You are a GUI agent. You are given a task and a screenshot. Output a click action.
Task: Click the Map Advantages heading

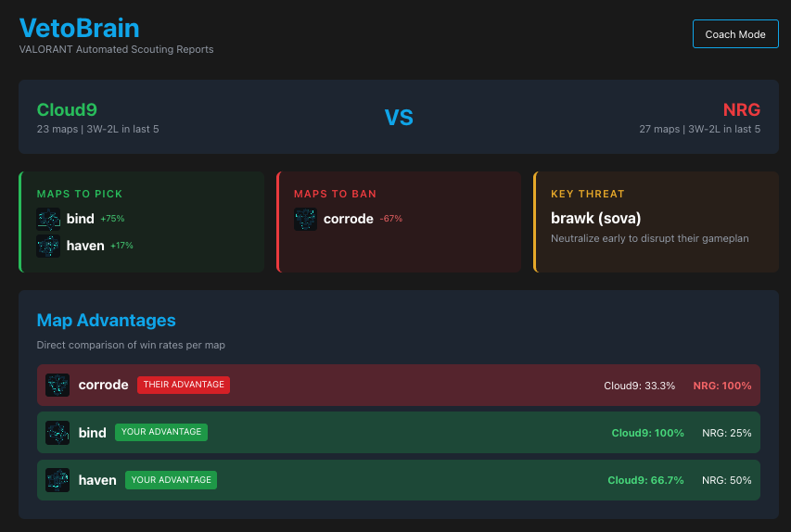point(106,320)
